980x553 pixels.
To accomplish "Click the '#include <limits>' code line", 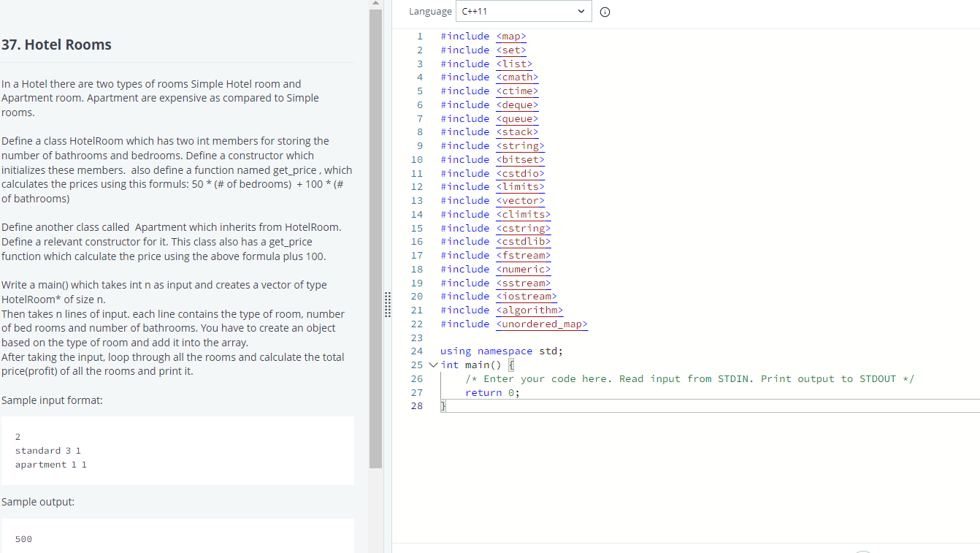I will 492,187.
